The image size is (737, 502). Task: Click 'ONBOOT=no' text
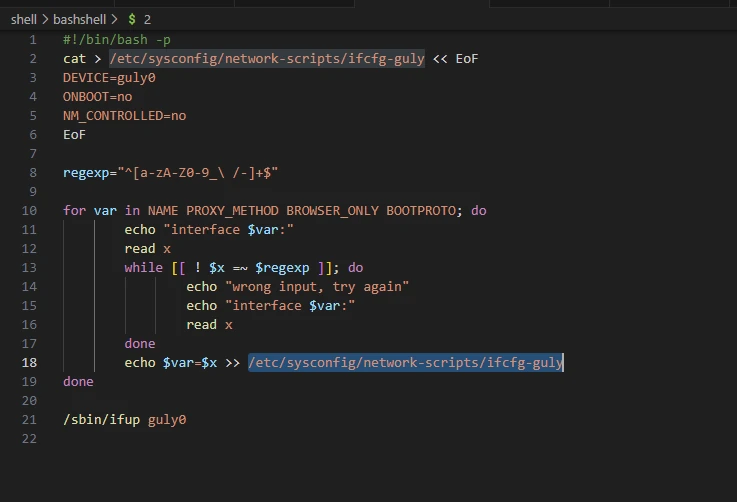pyautogui.click(x=98, y=97)
